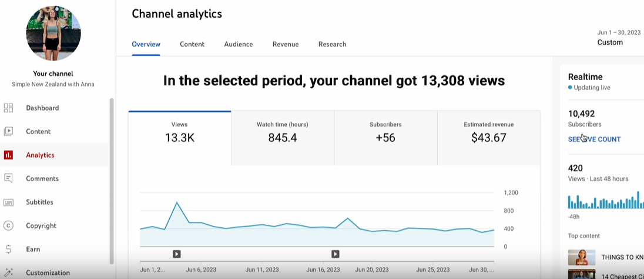Click the 14 Cheapest Ci top content title
The image size is (644, 279).
coord(623,277)
